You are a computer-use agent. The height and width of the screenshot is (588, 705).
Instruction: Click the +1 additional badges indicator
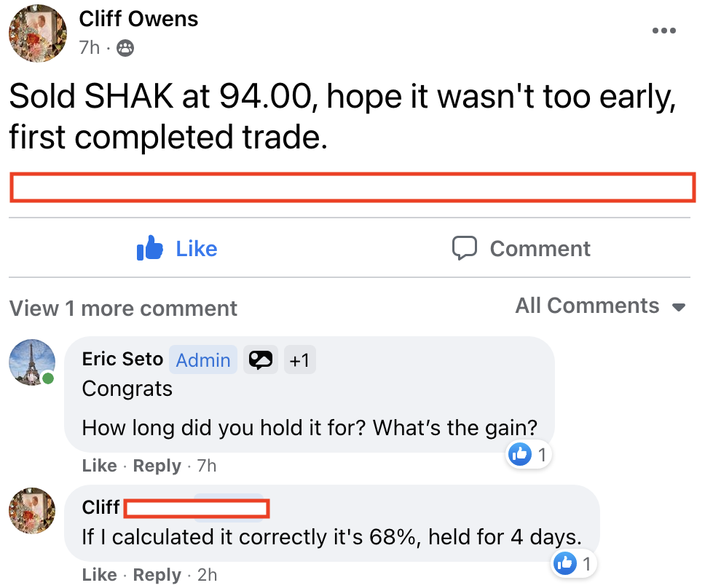(x=299, y=359)
